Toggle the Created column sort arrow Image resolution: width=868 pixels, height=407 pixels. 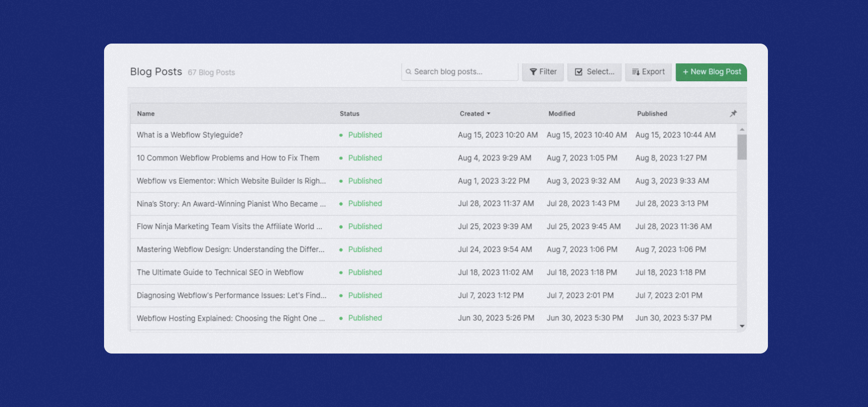click(x=488, y=113)
